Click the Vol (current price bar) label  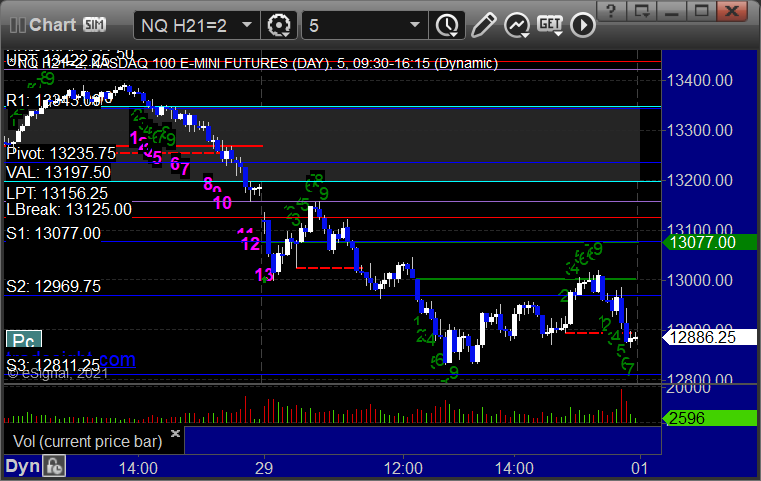coord(87,441)
